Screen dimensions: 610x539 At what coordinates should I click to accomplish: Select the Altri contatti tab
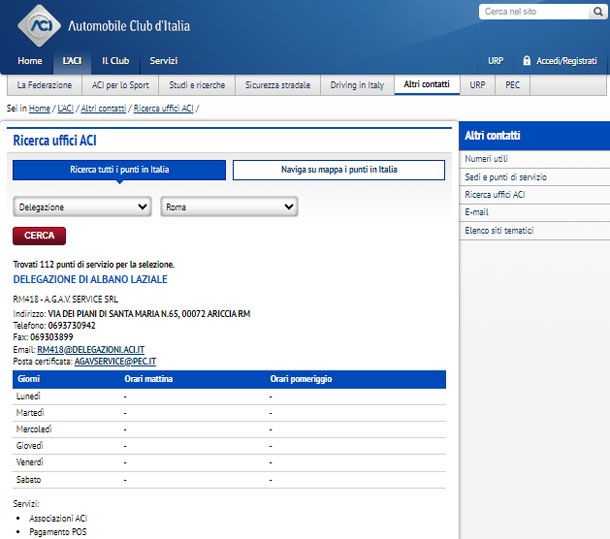(x=427, y=84)
